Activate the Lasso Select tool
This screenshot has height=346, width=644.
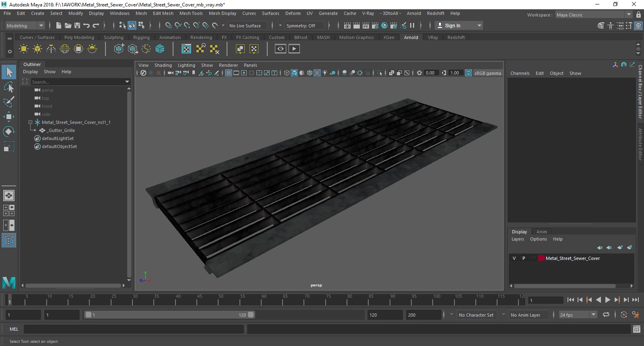(x=9, y=87)
